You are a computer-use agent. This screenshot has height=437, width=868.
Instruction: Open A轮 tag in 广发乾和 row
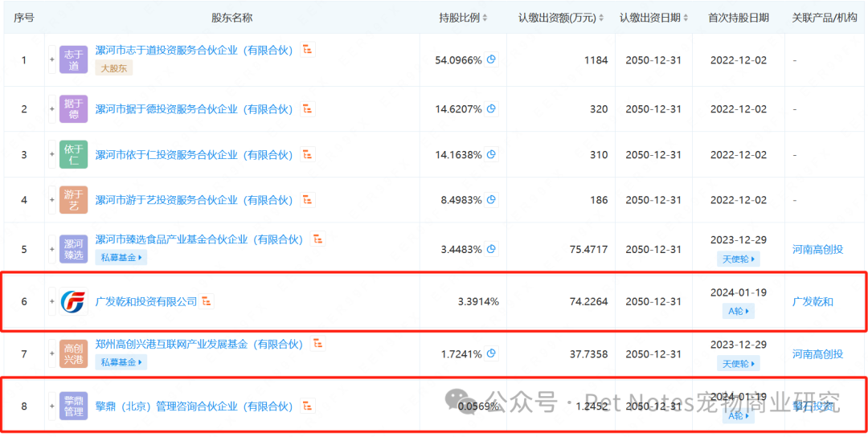739,311
